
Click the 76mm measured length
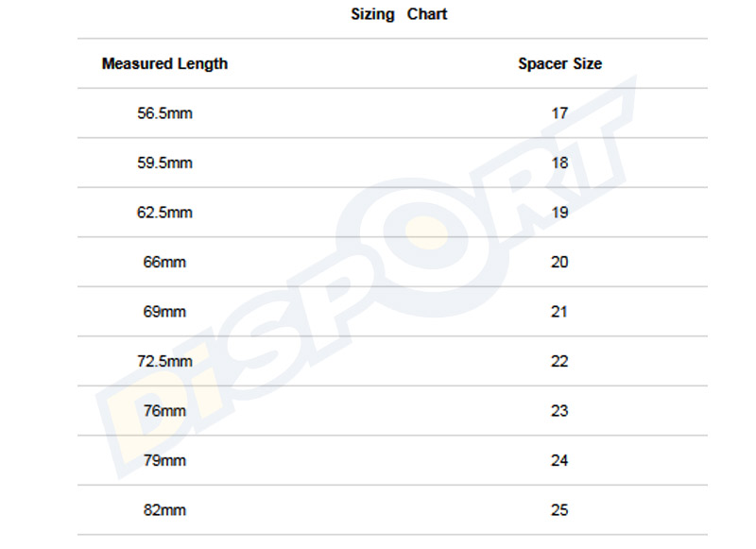[164, 411]
